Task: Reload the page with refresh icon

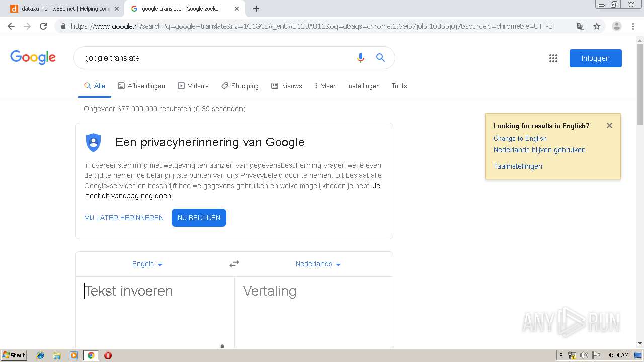Action: click(x=43, y=26)
